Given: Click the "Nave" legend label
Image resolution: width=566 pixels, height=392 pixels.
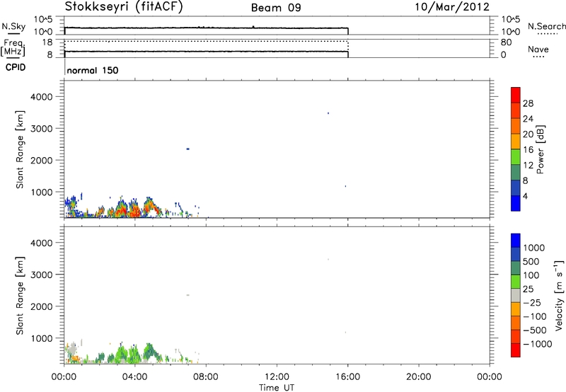Looking at the screenshot, I should (538, 49).
